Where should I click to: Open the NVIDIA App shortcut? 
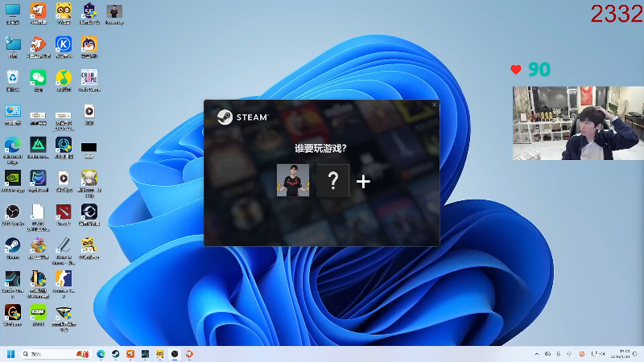[x=13, y=182]
